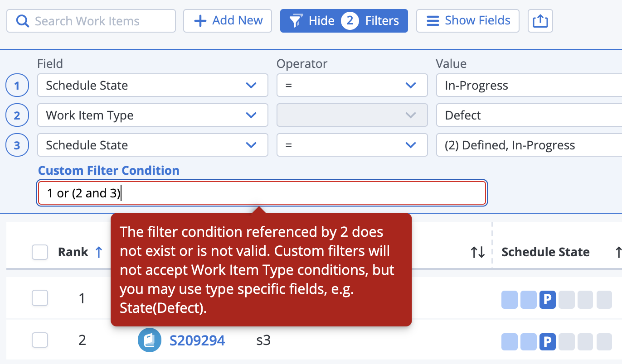Open the first Schedule State field dropdown
Viewport: 622px width, 364px height.
pos(152,86)
